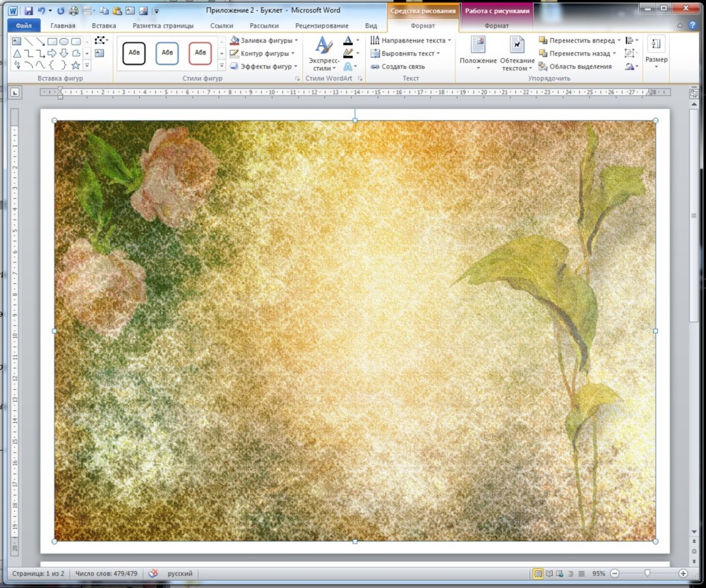Switch to Print Layout view
Image resolution: width=706 pixels, height=588 pixels.
pyautogui.click(x=538, y=574)
